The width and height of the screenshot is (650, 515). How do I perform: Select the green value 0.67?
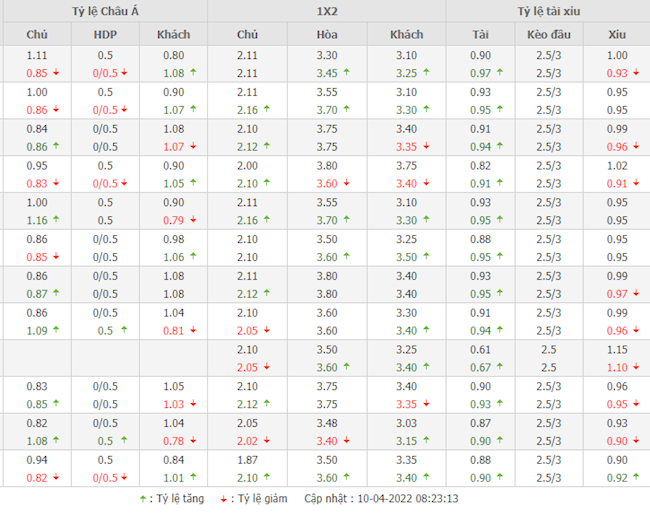[480, 367]
